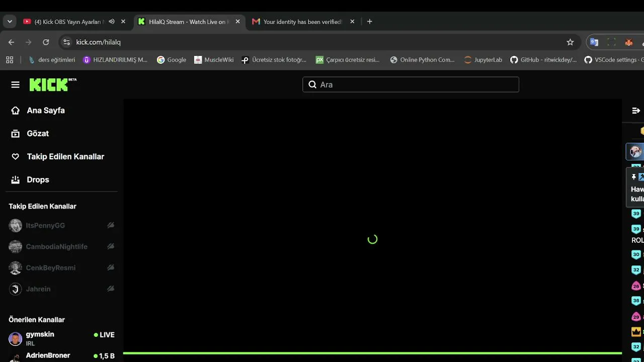This screenshot has width=644, height=362.
Task: Click the offline icon next to Jahrein
Action: point(111,289)
